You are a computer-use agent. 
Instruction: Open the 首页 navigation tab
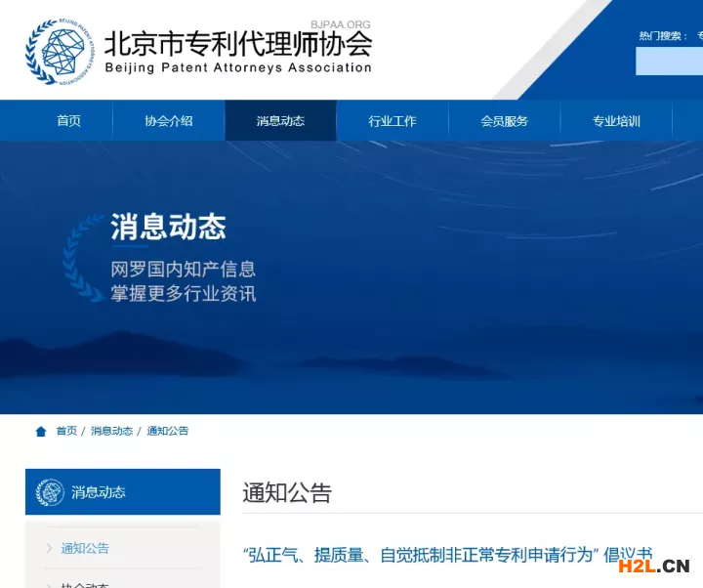[x=68, y=121]
